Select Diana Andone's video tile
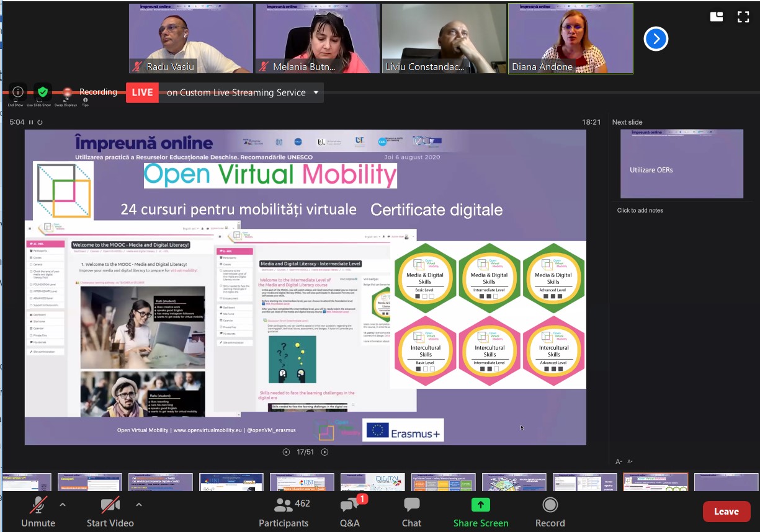The height and width of the screenshot is (532, 760). (x=571, y=38)
